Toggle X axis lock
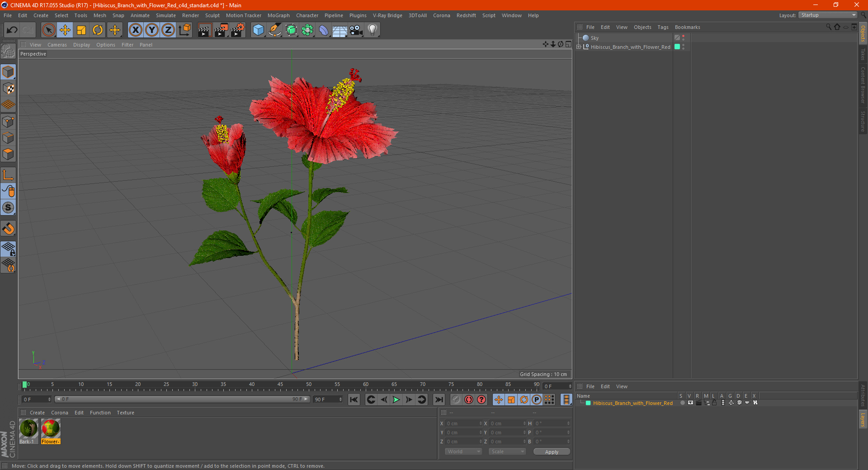Viewport: 868px width, 470px height. click(135, 30)
